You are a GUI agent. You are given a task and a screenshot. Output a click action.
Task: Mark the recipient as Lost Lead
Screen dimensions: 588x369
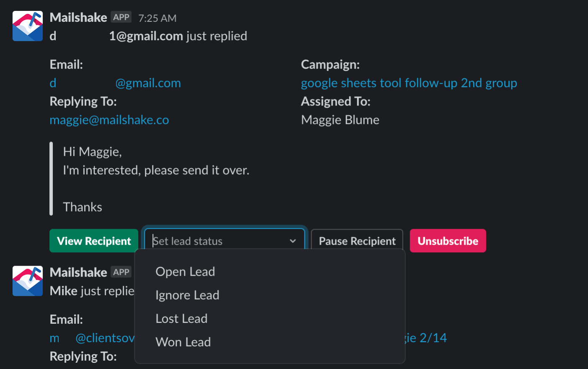[181, 319]
